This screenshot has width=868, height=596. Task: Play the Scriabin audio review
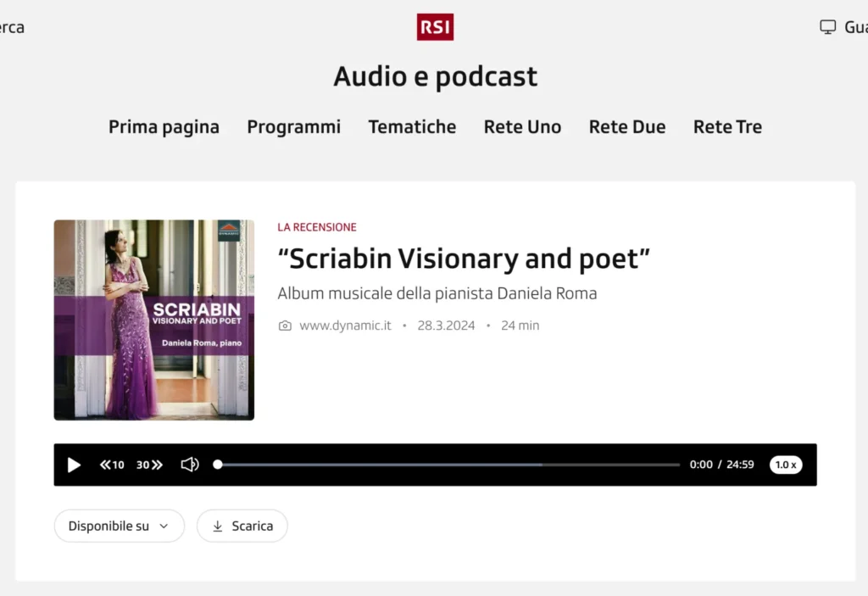(74, 465)
